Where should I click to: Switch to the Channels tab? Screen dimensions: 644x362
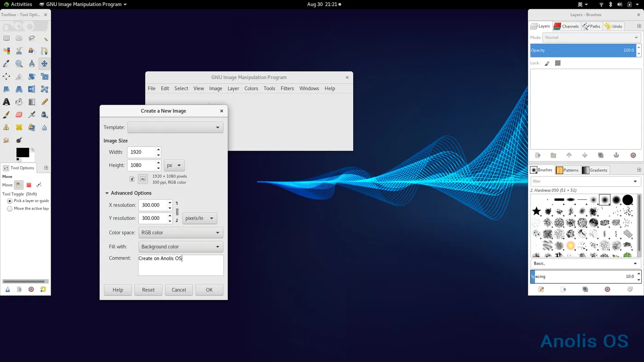pos(566,26)
